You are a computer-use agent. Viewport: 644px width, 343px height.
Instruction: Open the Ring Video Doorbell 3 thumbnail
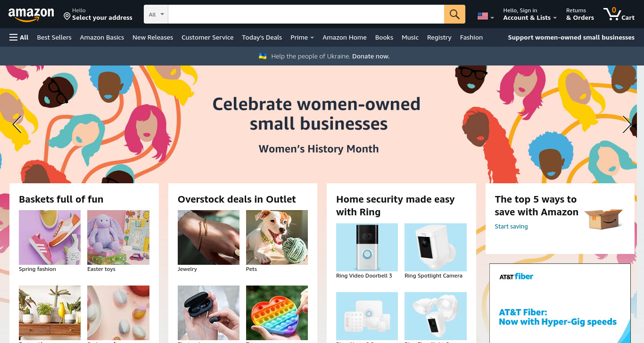click(x=367, y=247)
